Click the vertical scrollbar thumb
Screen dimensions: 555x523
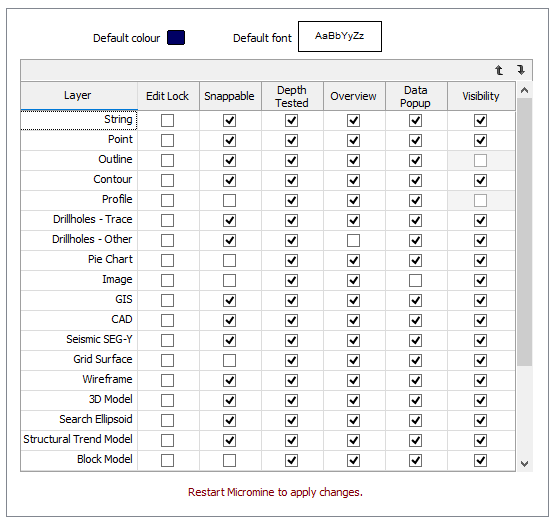coord(524,232)
